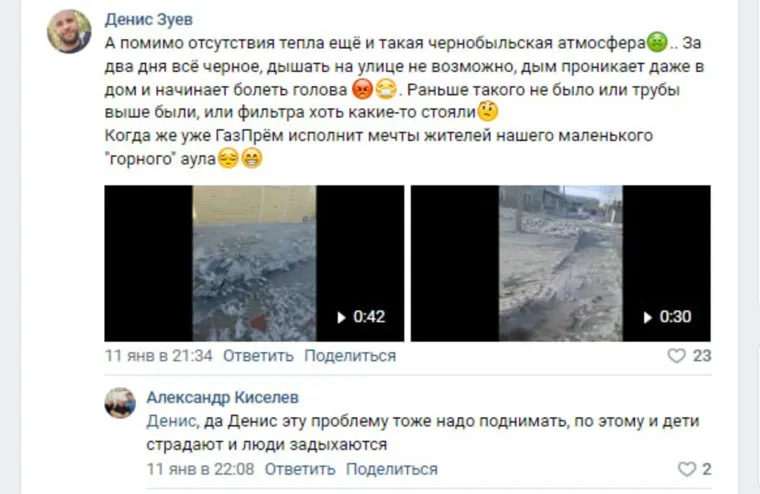Click the grinning emoji after аула

(x=252, y=158)
